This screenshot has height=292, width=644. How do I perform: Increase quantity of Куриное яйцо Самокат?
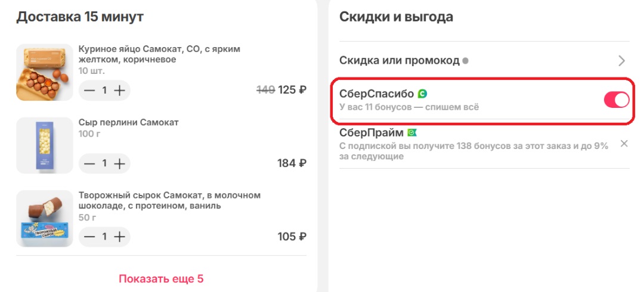119,91
